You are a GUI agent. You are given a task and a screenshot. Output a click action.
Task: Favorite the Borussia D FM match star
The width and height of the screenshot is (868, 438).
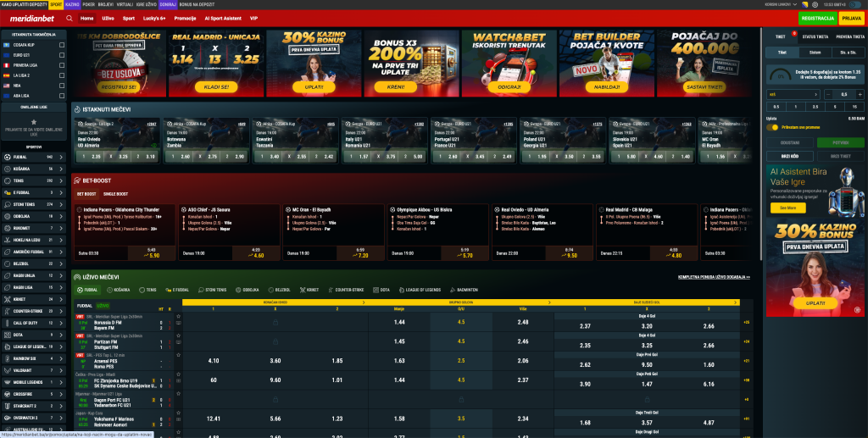pos(178,317)
